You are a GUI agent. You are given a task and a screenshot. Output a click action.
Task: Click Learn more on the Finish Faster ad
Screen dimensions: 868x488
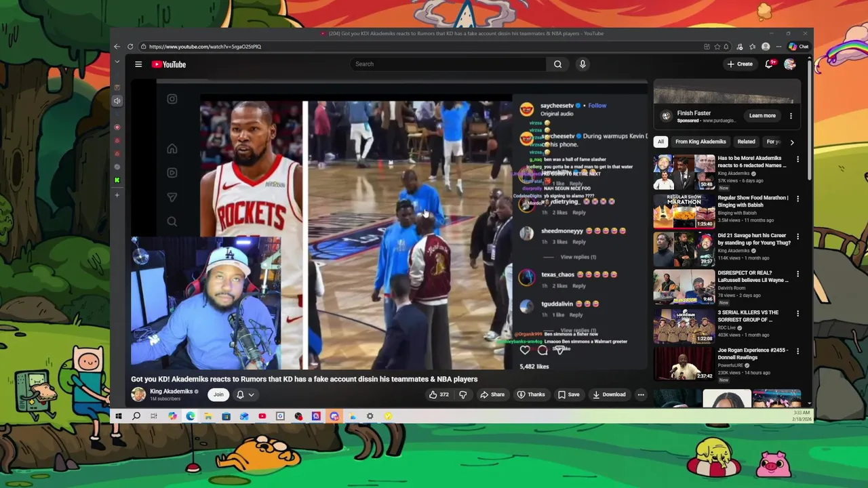762,116
